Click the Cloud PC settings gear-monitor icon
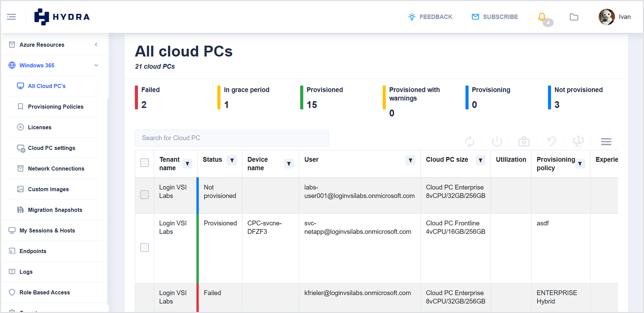The height and width of the screenshot is (313, 644). [x=21, y=148]
